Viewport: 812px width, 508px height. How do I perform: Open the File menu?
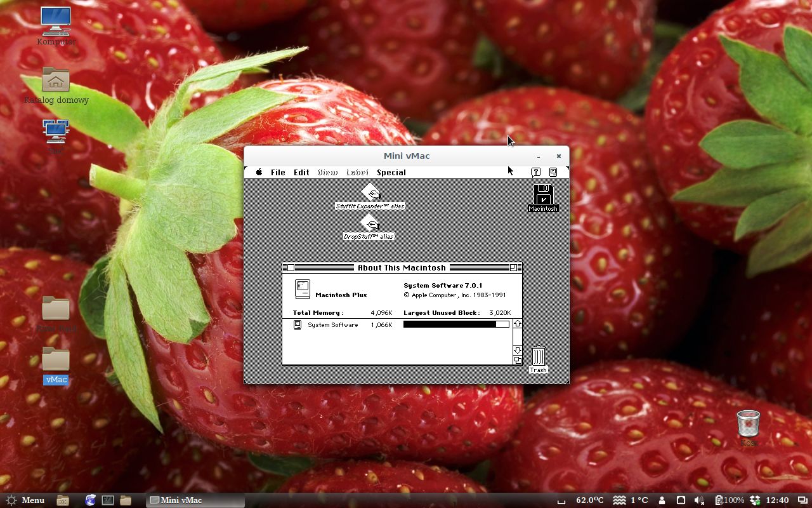tap(278, 172)
